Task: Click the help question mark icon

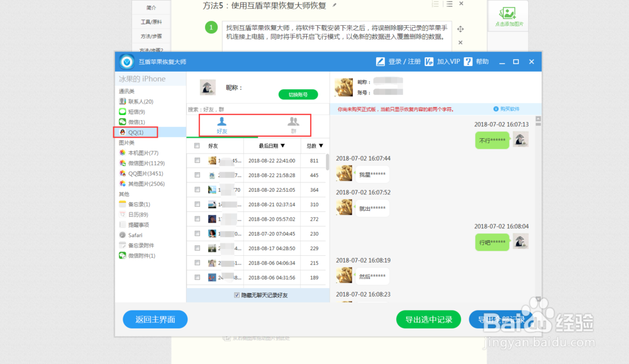Action: click(x=468, y=62)
